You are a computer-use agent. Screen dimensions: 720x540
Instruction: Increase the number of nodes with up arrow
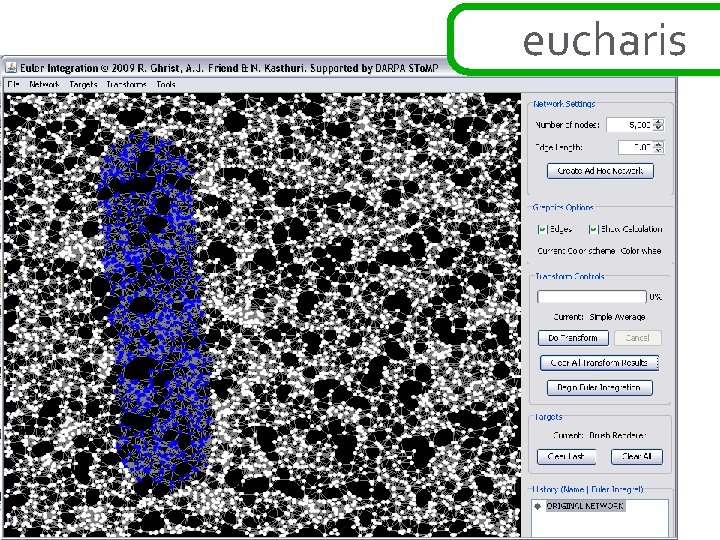[659, 122]
